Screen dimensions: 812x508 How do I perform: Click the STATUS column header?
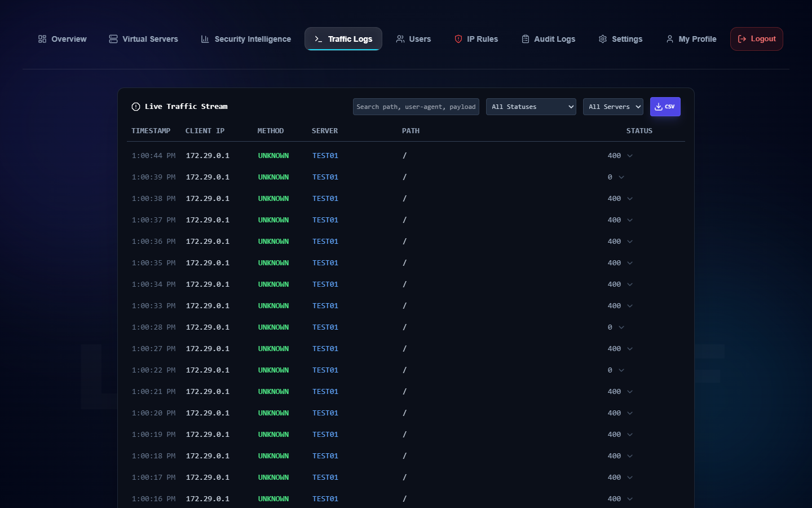(x=639, y=131)
